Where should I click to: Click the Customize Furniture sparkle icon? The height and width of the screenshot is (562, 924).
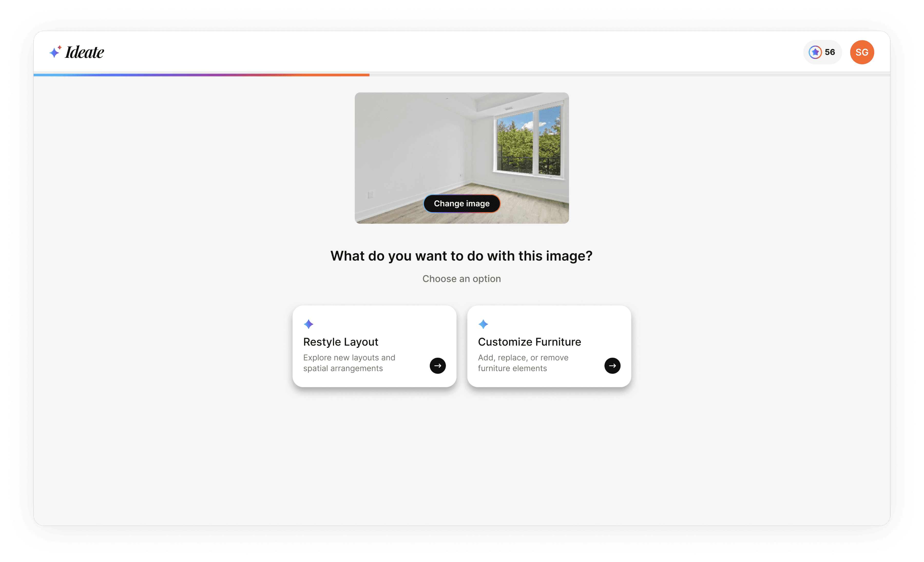tap(483, 324)
